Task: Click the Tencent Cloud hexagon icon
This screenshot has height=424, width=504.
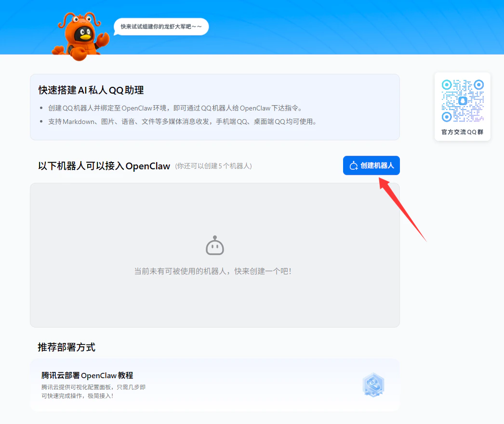Action: 373,385
